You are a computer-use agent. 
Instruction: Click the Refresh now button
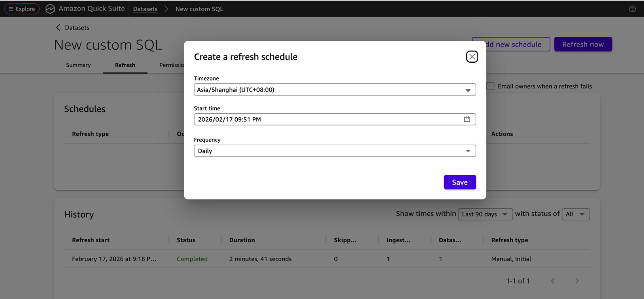pos(583,45)
